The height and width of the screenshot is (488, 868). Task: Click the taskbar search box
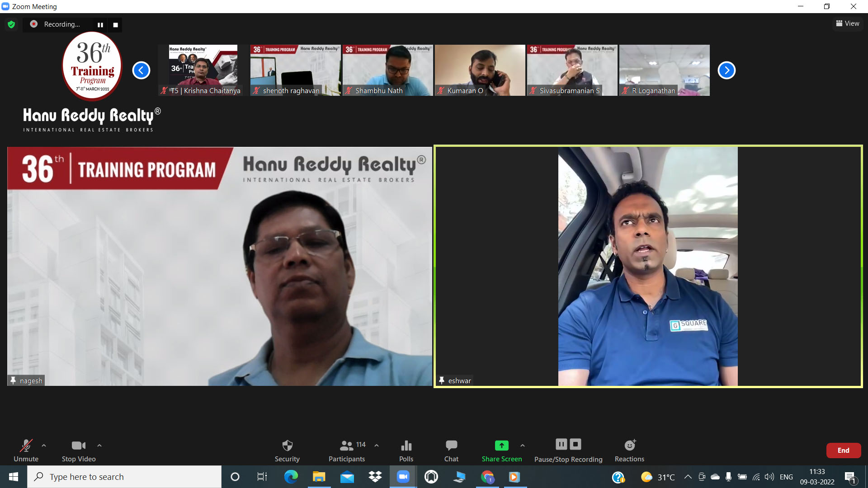[x=124, y=477]
